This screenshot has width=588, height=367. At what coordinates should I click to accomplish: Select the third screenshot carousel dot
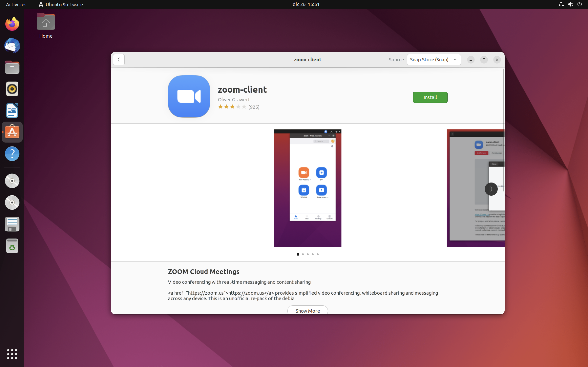[308, 254]
